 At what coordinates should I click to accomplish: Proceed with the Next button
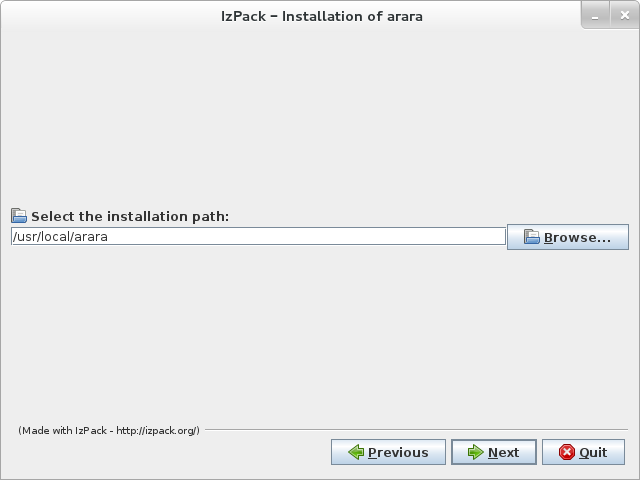tap(493, 453)
